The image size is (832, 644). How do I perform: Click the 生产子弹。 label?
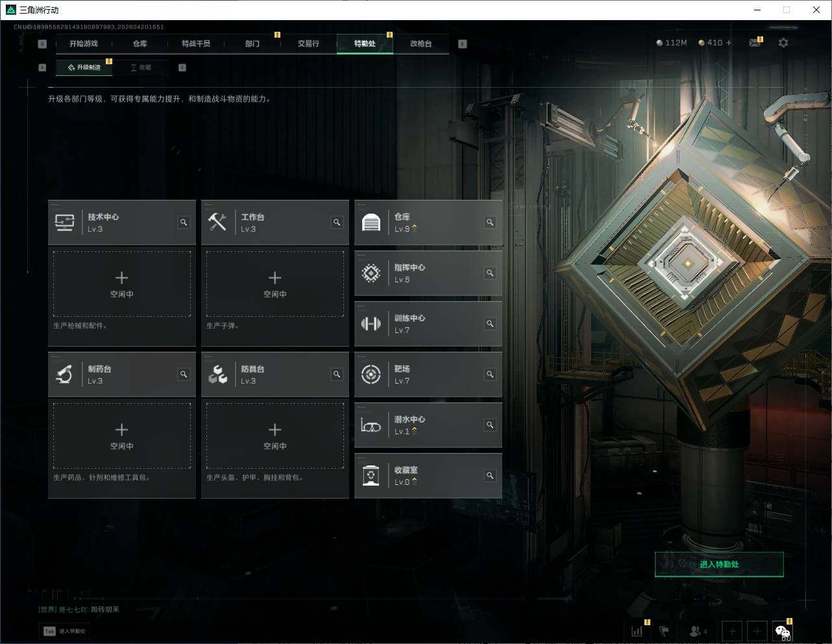[x=223, y=326]
